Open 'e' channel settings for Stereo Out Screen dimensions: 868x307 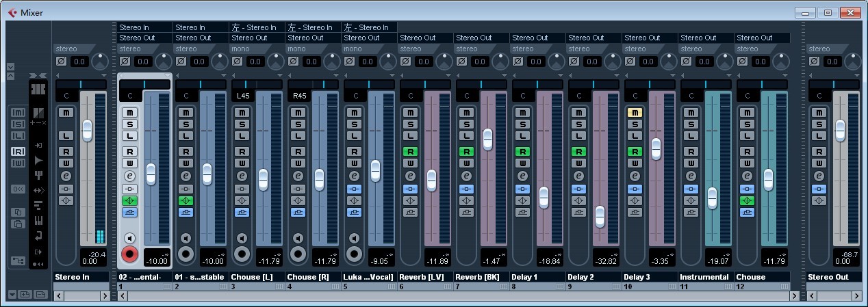[x=819, y=176]
